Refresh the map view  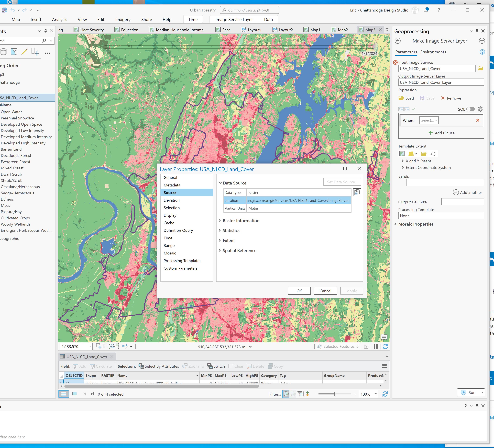[x=385, y=346]
